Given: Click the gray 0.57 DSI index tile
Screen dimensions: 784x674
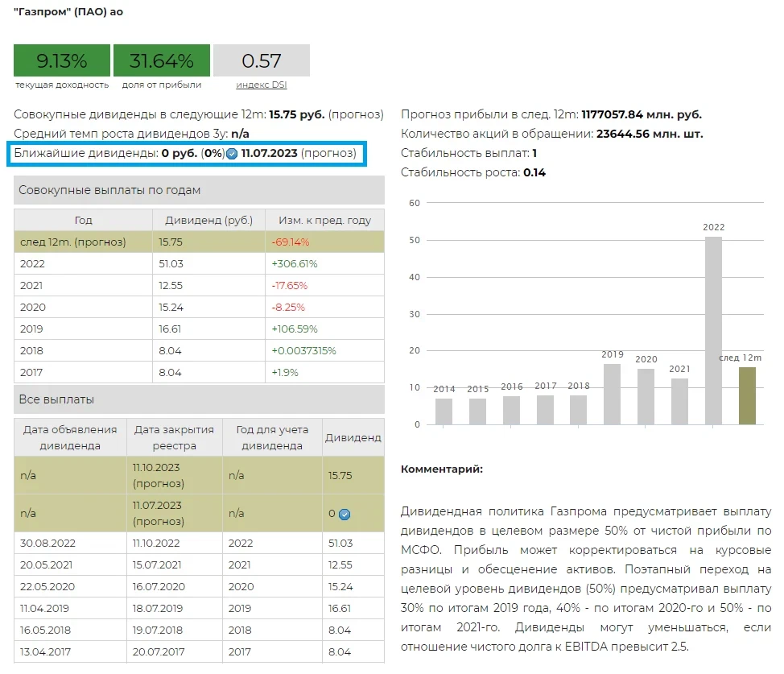Looking at the screenshot, I should [x=262, y=60].
